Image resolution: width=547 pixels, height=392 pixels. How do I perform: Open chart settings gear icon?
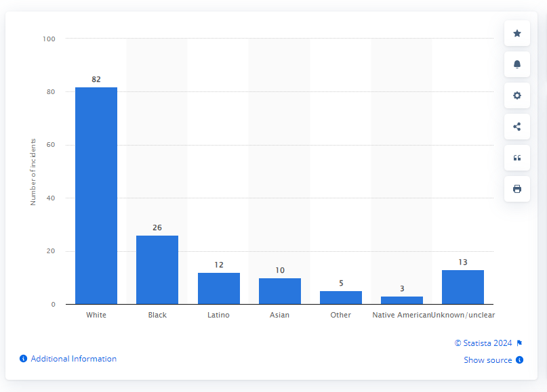(x=517, y=95)
